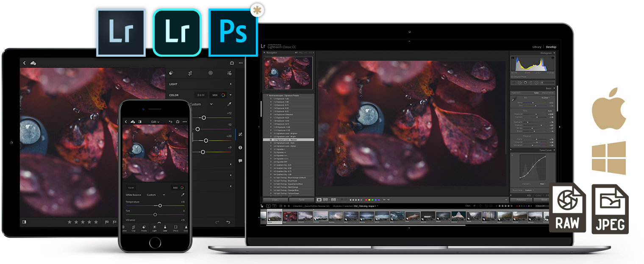Collapse the Tone Curve panel
The height and width of the screenshot is (264, 644).
tap(554, 150)
